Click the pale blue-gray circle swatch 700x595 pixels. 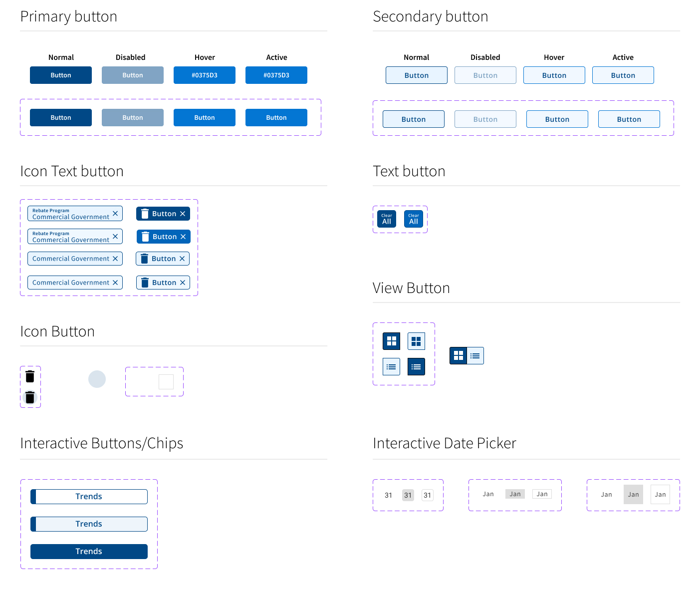click(x=97, y=379)
